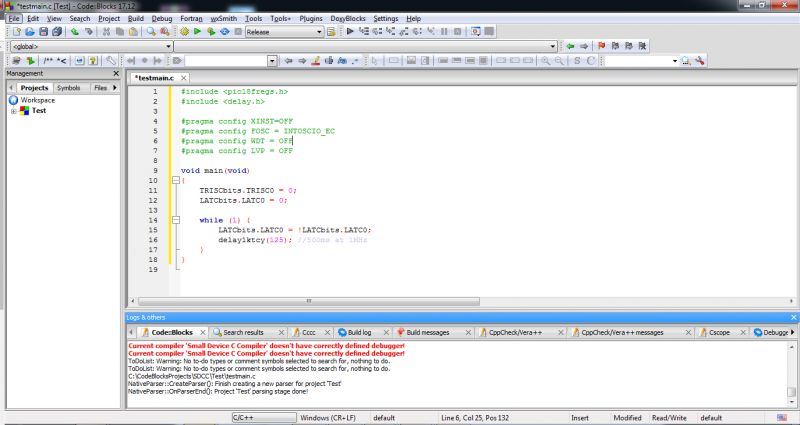
Task: Close the Management panel
Action: (x=115, y=74)
